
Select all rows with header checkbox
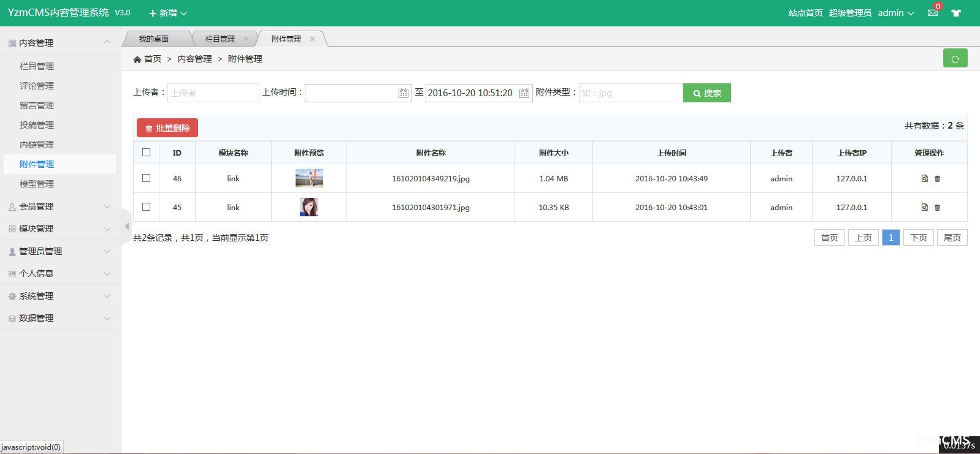[146, 153]
